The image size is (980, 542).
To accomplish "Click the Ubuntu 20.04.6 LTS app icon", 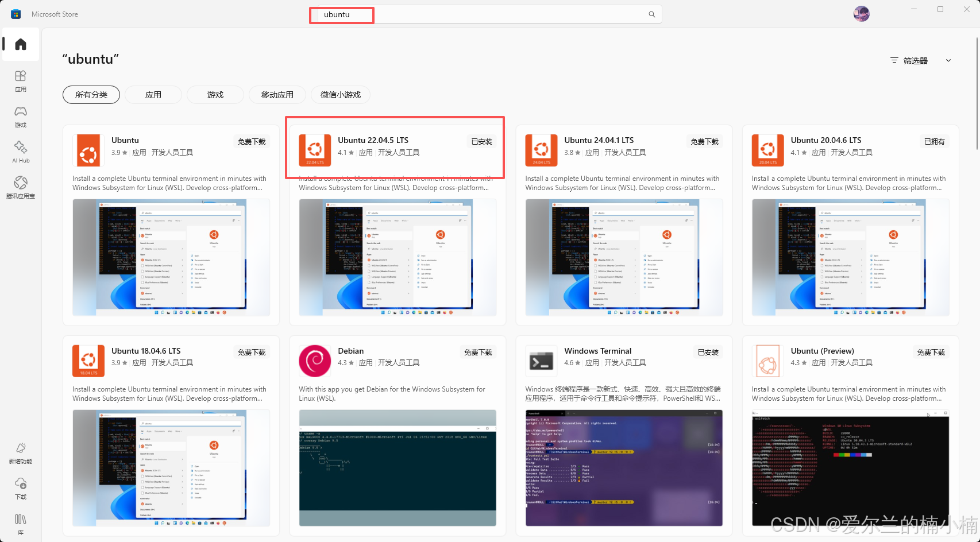I will click(768, 150).
